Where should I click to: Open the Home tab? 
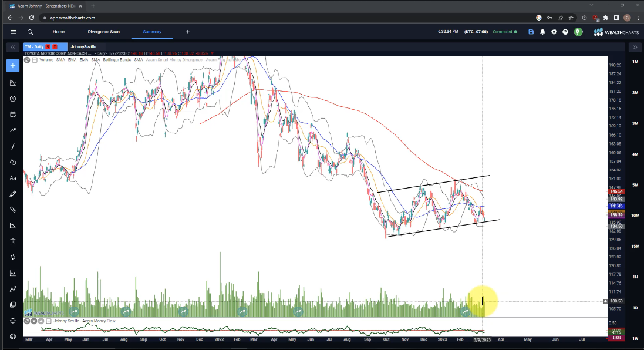(58, 32)
